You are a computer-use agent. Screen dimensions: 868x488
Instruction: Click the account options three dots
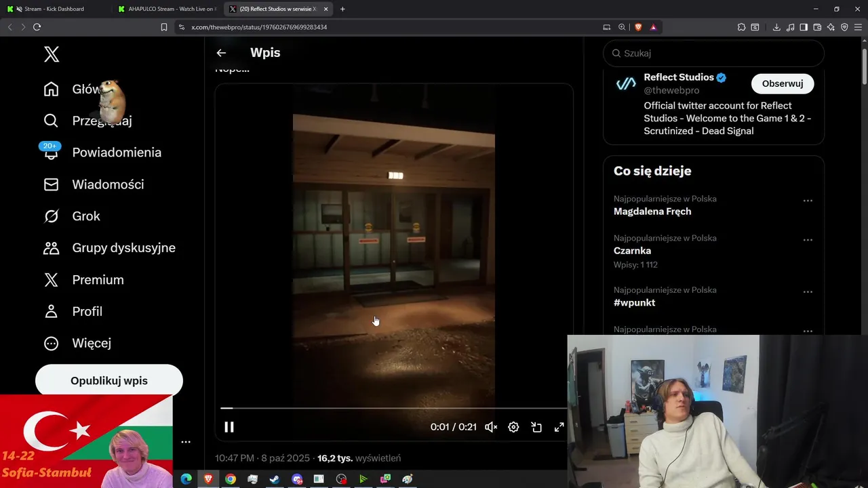coord(186,442)
